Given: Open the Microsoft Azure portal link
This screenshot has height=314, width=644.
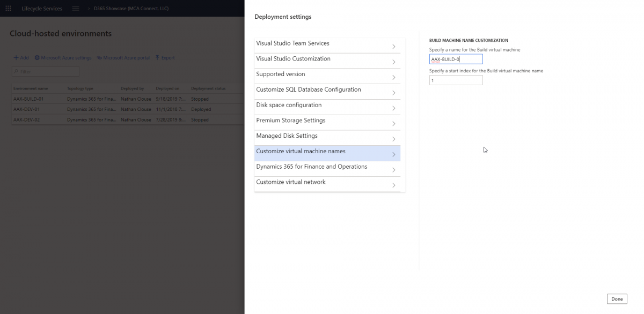Looking at the screenshot, I should pyautogui.click(x=123, y=58).
